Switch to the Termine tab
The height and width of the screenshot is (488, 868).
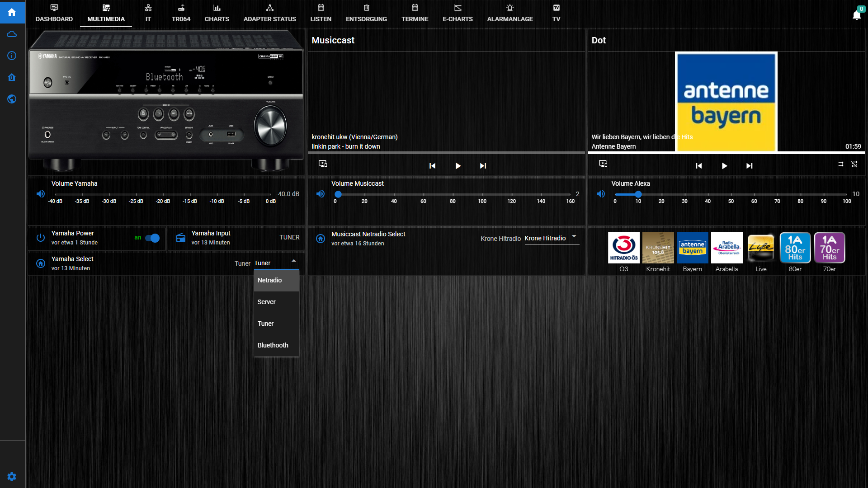click(x=415, y=14)
